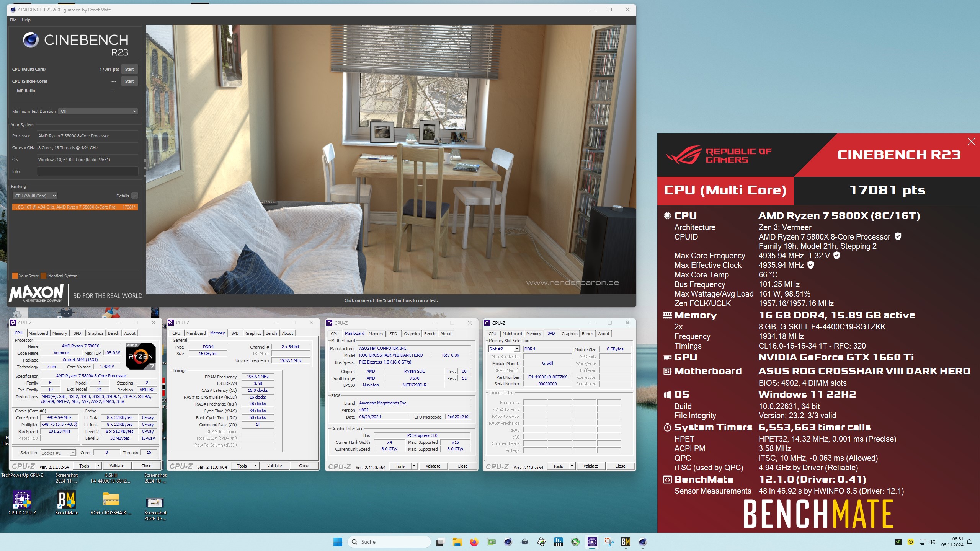Launch Firefox from the taskbar
The image size is (980, 551).
click(474, 542)
